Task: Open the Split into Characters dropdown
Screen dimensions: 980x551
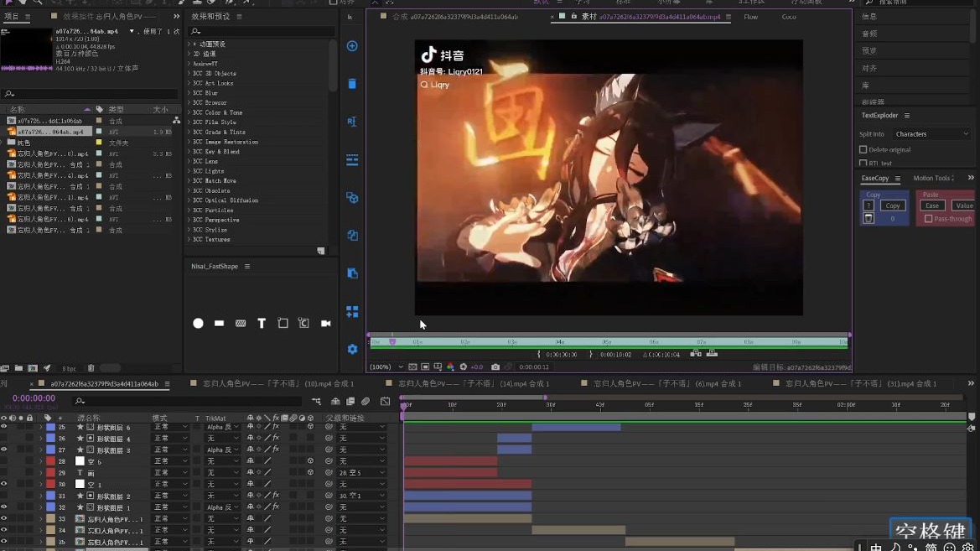Action: point(931,134)
